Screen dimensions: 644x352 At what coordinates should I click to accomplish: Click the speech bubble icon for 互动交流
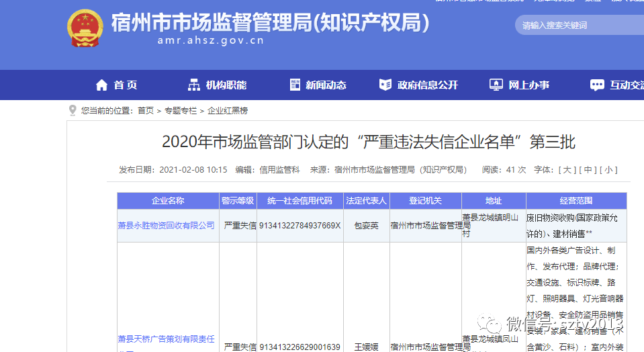pyautogui.click(x=597, y=85)
